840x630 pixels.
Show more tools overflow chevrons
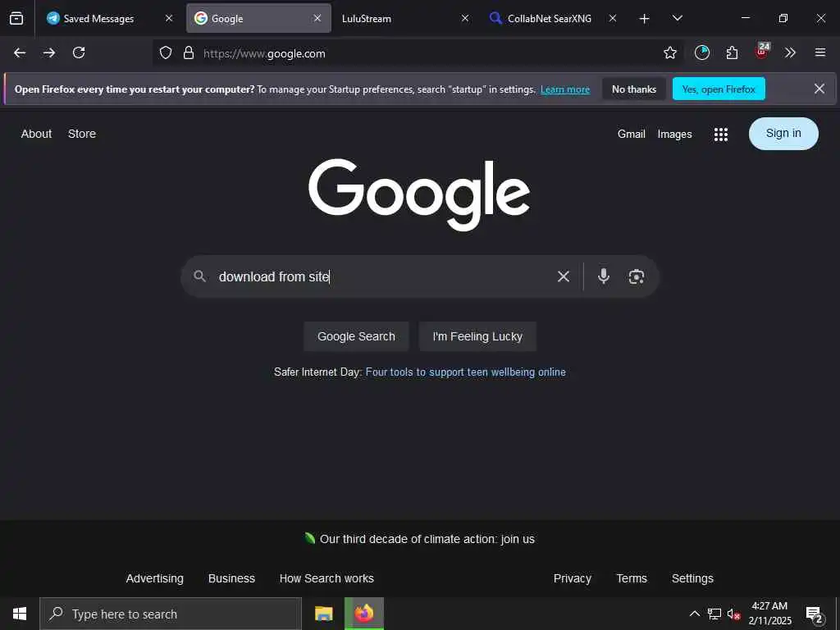click(790, 52)
